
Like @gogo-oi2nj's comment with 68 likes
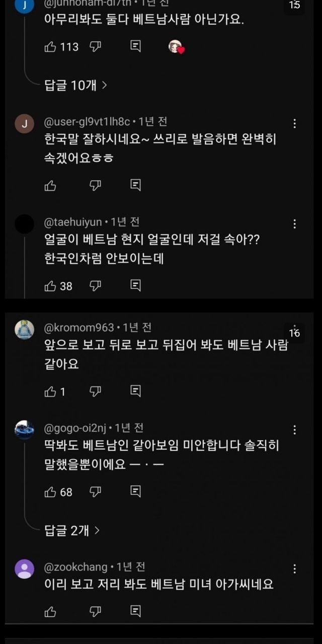50,492
